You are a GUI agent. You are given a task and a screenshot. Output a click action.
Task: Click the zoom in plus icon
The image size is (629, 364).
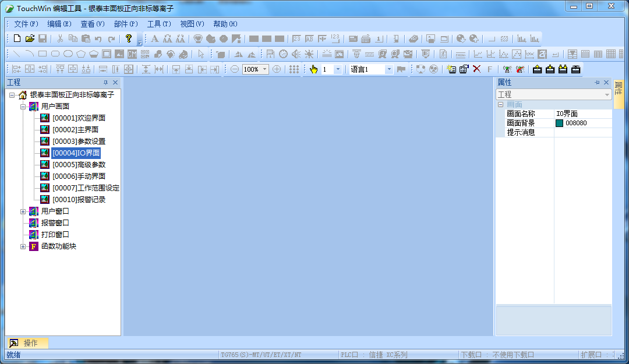point(277,69)
